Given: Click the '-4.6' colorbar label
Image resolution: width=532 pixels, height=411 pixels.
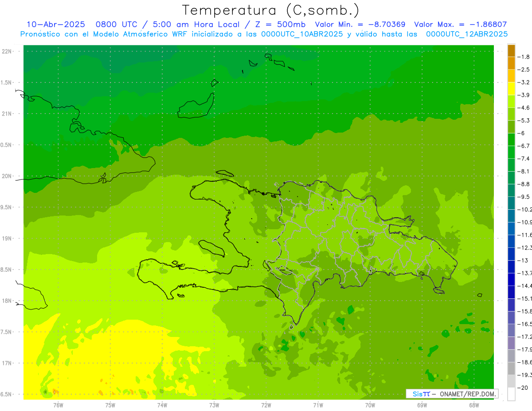Looking at the screenshot, I should click(x=524, y=108).
